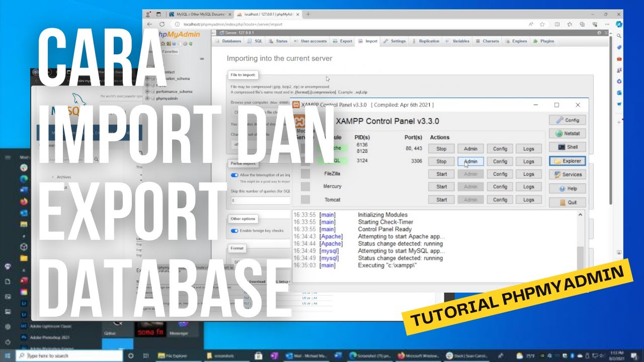Quit the XAMPP Control Panel
Image resolution: width=644 pixels, height=362 pixels.
point(568,202)
